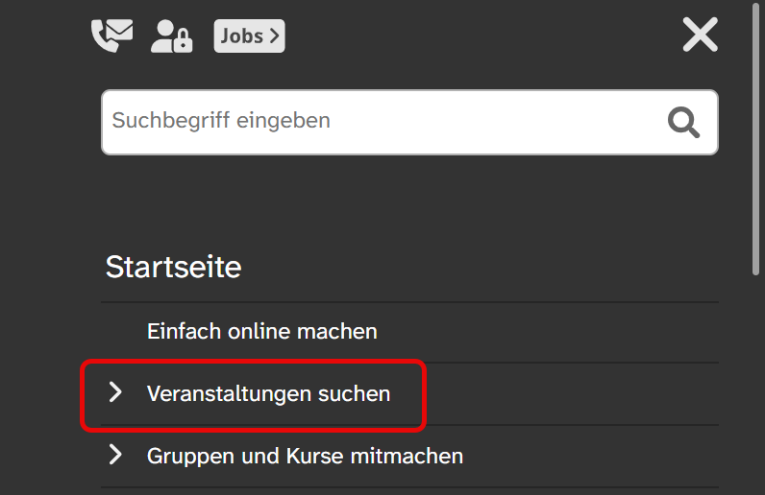Open the Veranstaltungen suchen menu entry
The image size is (765, 495).
tap(268, 394)
